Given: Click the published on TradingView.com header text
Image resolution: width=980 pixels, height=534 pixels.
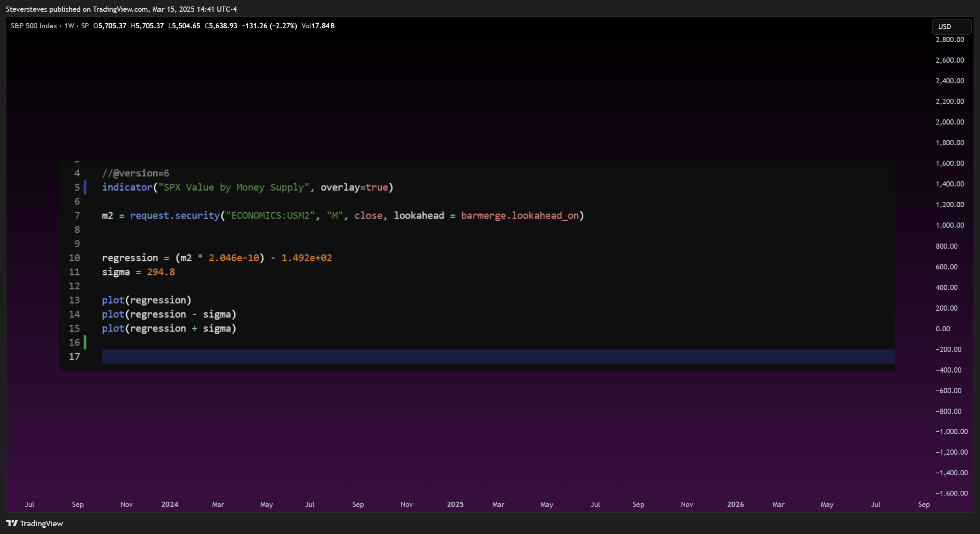Looking at the screenshot, I should click(121, 9).
